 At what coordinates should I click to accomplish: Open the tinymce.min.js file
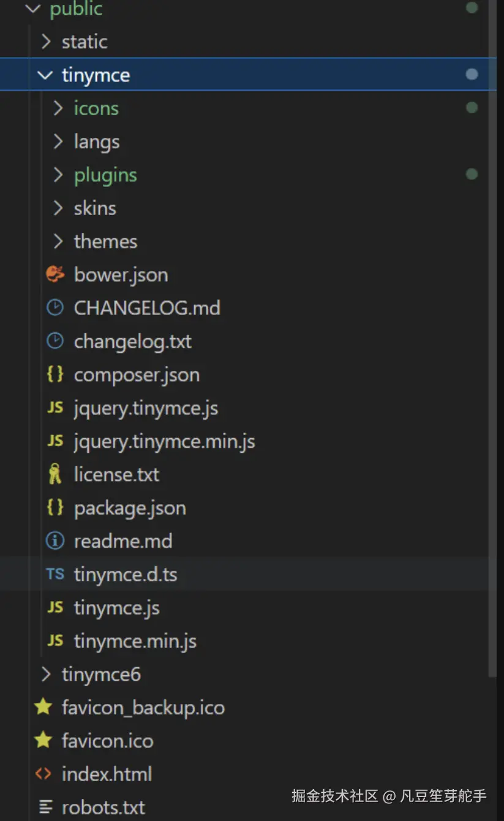135,641
